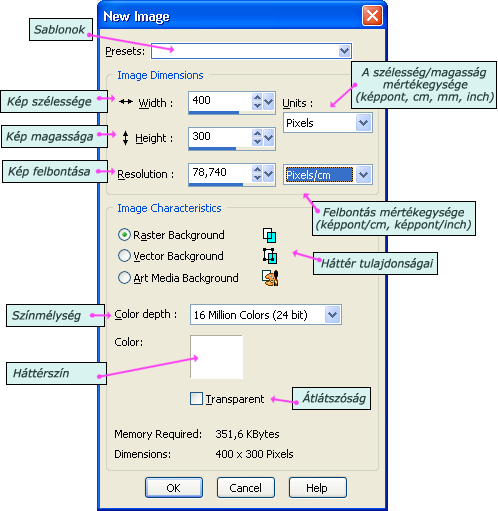Click the blue slider bar under Width
Screen dimensions: 498x511
click(214, 113)
